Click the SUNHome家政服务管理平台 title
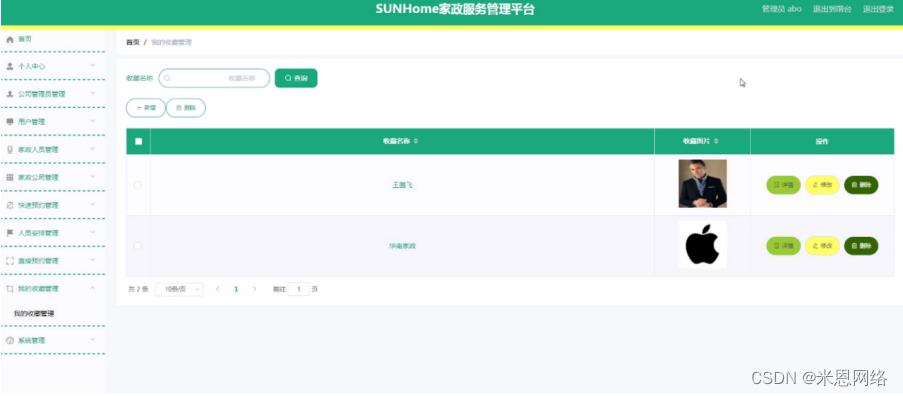903x396 pixels. (x=455, y=9)
